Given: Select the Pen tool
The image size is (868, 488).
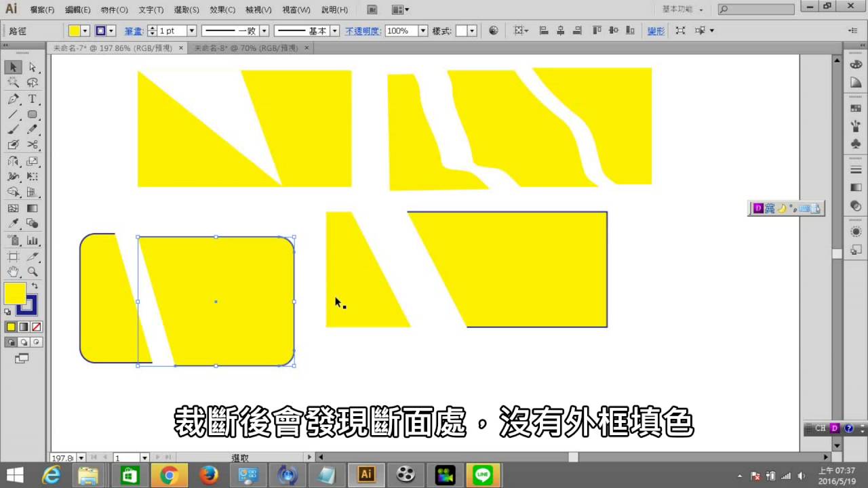Looking at the screenshot, I should (13, 99).
